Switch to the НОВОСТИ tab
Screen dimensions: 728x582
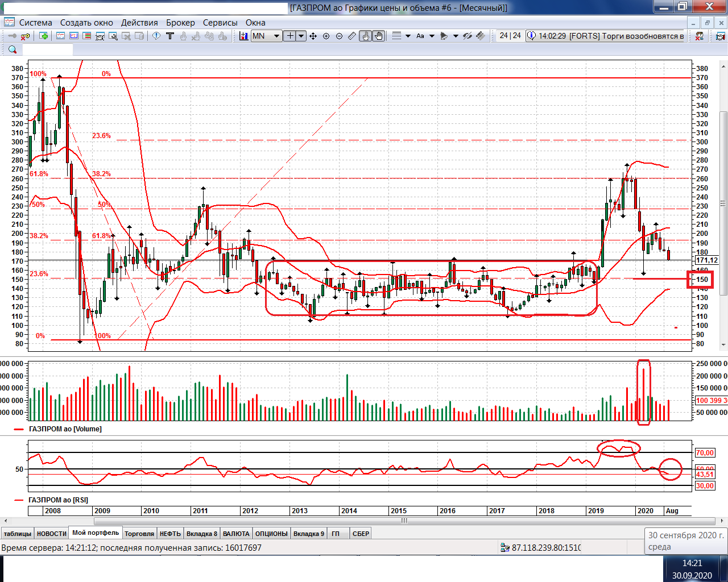[52, 533]
